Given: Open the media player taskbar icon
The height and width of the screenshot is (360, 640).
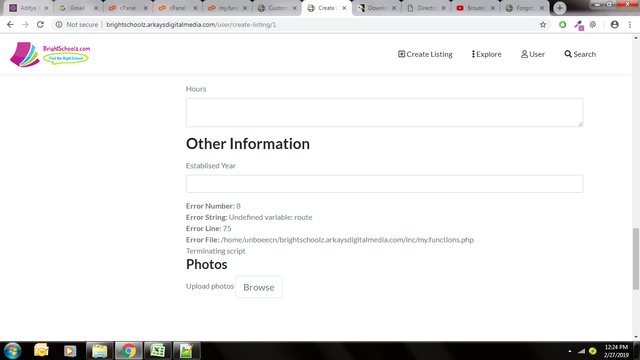Looking at the screenshot, I should 70,351.
